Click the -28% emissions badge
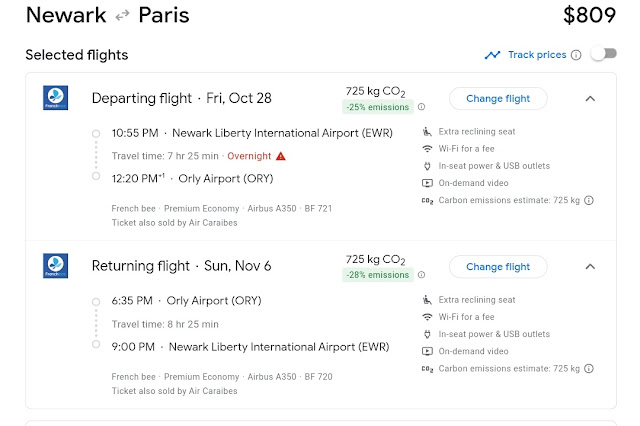This screenshot has height=426, width=640. pyautogui.click(x=377, y=276)
